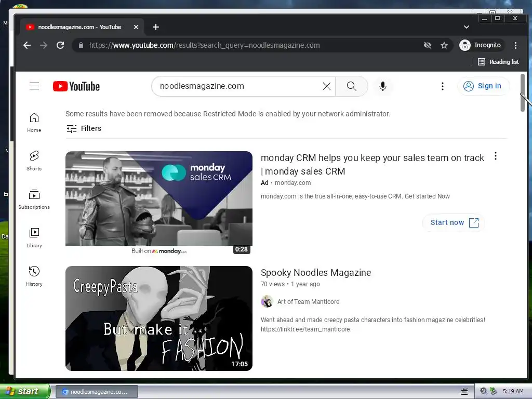This screenshot has height=399, width=532.
Task: Open Spooky Noodles Magazine thumbnail
Action: [159, 318]
